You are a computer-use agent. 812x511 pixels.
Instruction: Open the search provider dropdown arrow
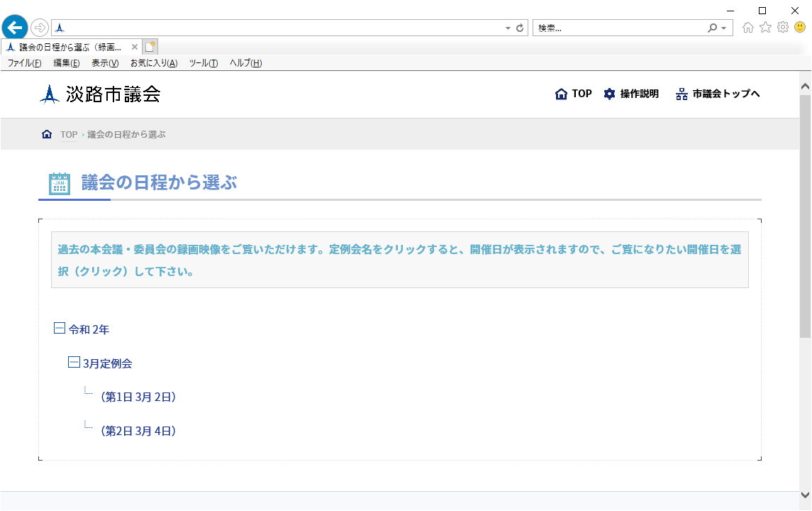pyautogui.click(x=724, y=28)
